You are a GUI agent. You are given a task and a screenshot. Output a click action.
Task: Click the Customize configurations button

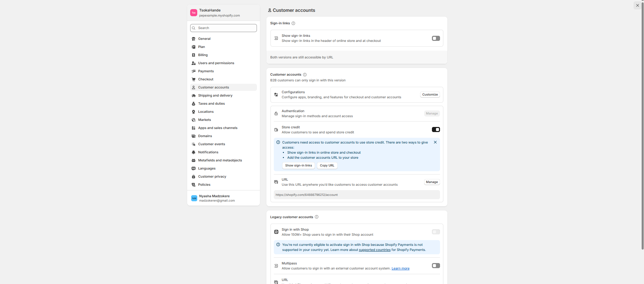(430, 95)
